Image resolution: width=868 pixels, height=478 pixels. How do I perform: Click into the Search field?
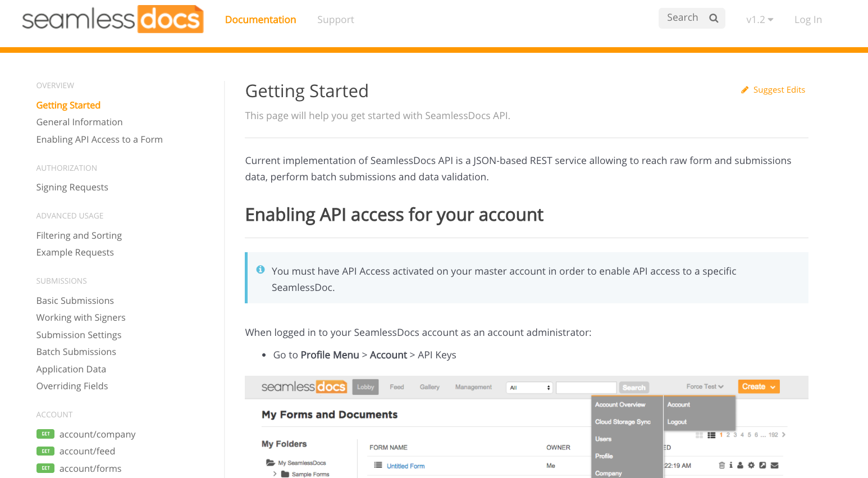pos(692,18)
